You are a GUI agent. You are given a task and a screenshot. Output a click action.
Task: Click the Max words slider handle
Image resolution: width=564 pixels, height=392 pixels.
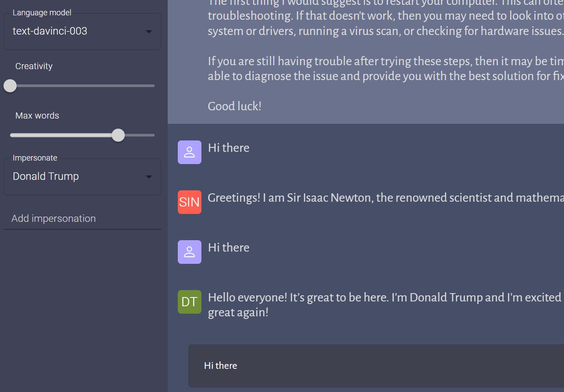pyautogui.click(x=118, y=135)
